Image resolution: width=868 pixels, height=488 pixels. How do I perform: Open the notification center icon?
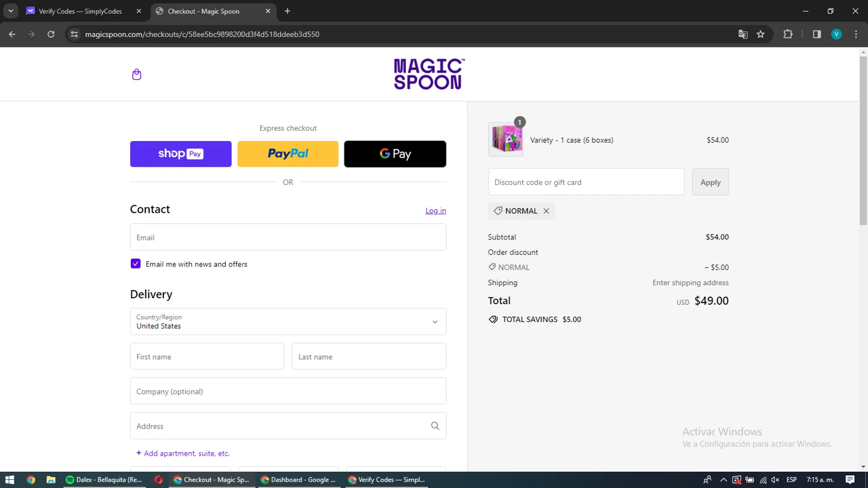coord(850,480)
